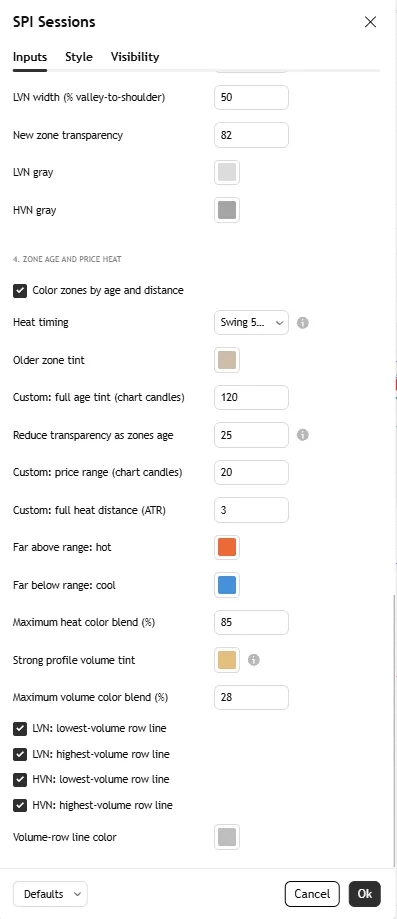Screen dimensions: 397x919
Task: Open the Visibility tab
Action: 135,57
